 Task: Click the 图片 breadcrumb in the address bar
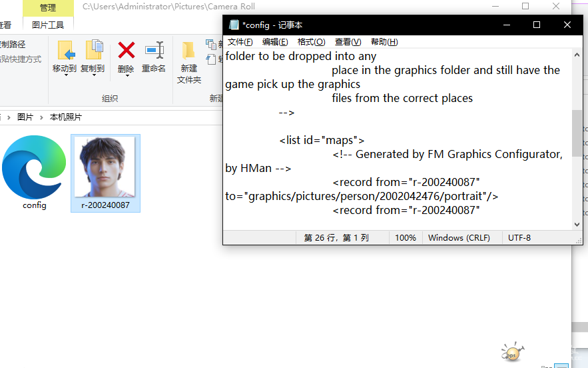pyautogui.click(x=25, y=117)
